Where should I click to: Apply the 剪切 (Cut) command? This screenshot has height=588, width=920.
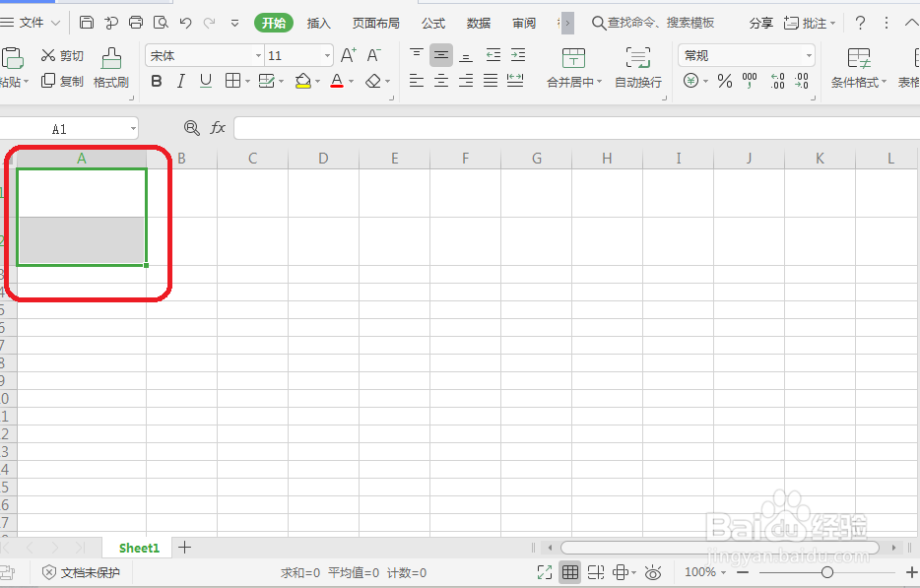click(x=62, y=55)
